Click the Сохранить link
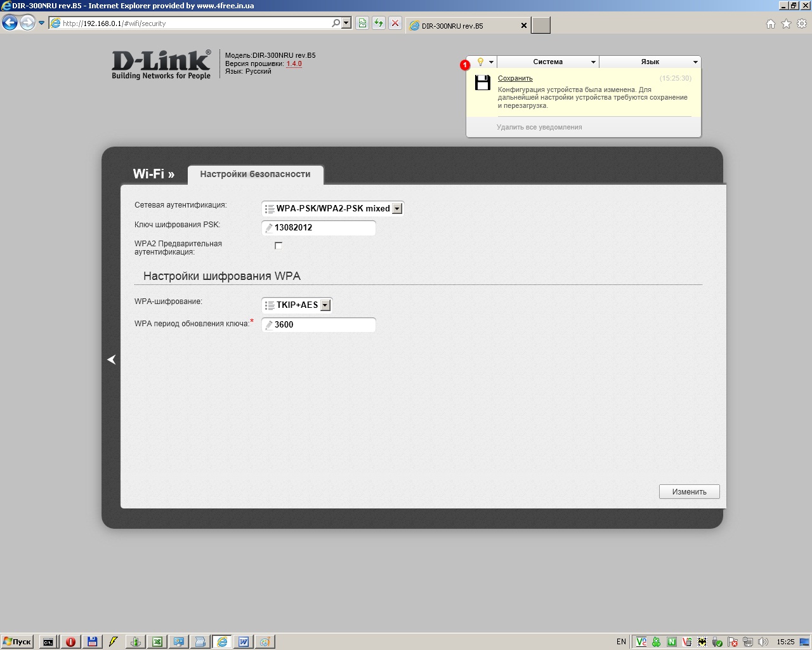 515,78
